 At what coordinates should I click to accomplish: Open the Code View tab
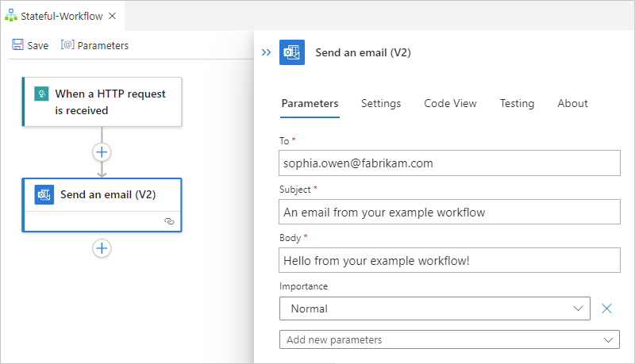pos(450,103)
